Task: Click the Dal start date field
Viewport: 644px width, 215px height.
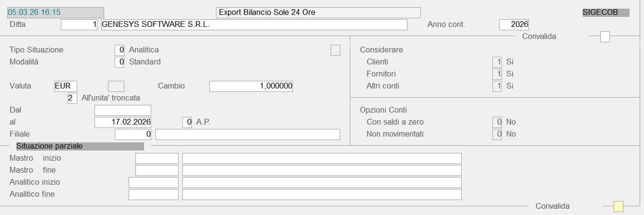Action: point(123,110)
